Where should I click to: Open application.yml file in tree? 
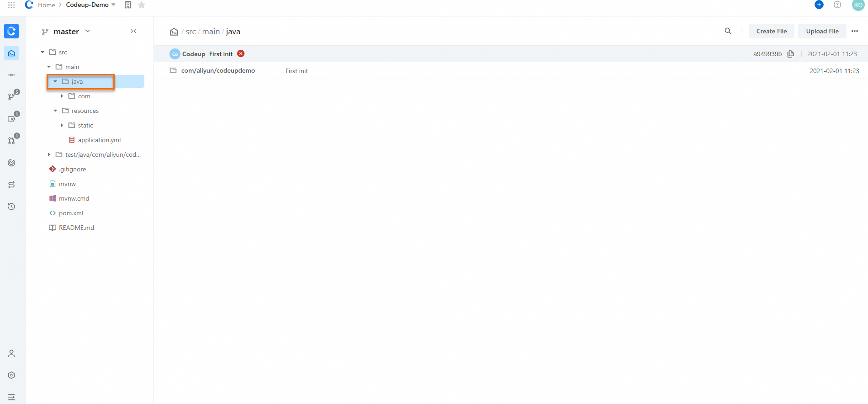(x=99, y=140)
